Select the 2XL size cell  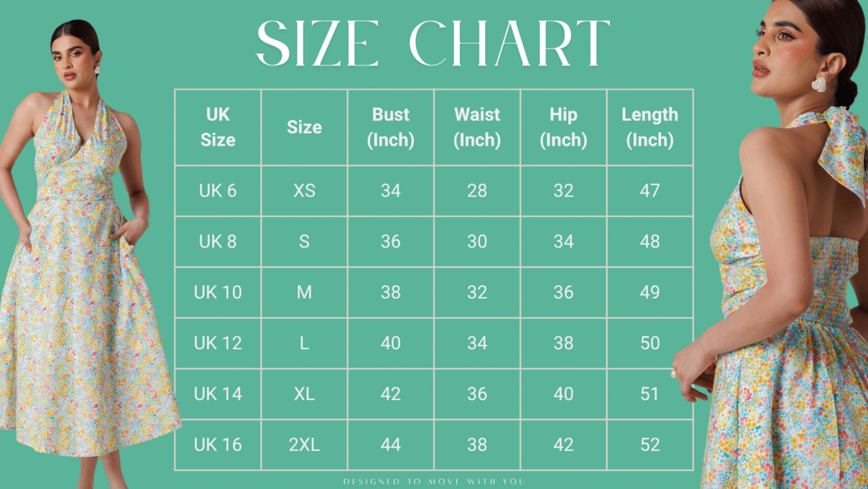pyautogui.click(x=304, y=444)
